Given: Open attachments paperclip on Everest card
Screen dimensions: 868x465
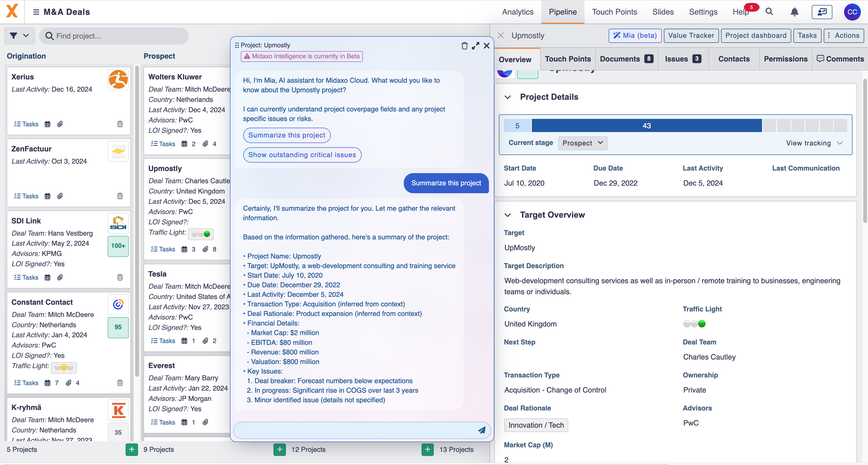Looking at the screenshot, I should (206, 422).
